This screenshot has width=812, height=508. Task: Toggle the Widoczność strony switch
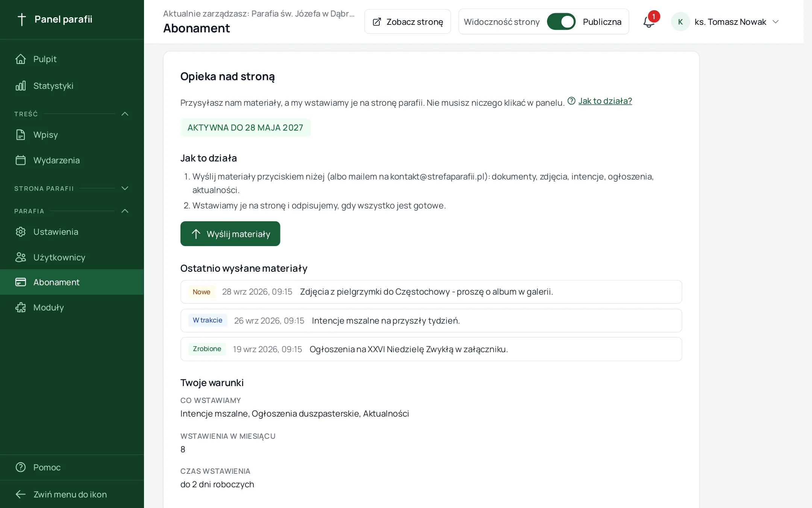click(x=561, y=22)
